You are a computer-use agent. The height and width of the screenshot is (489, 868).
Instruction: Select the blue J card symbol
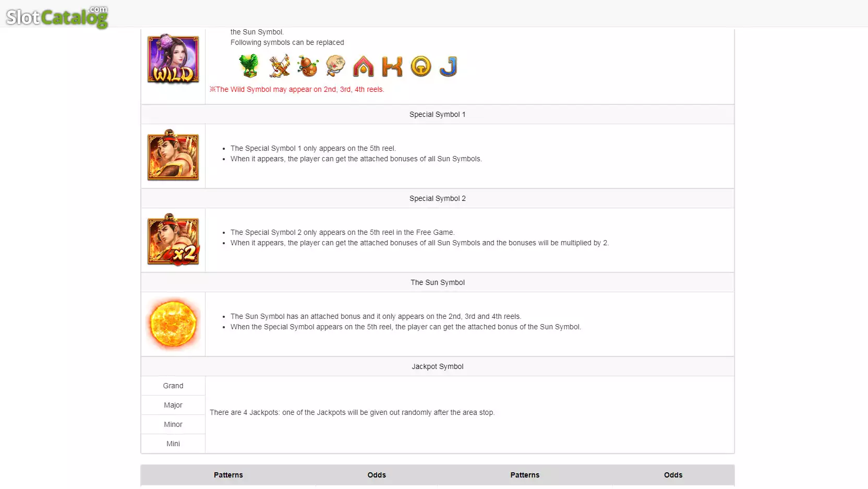448,66
